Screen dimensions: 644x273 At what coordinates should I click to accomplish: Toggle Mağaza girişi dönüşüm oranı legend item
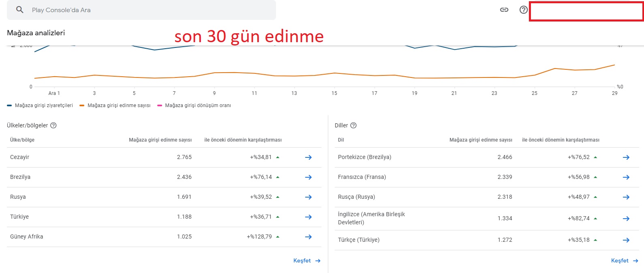194,105
